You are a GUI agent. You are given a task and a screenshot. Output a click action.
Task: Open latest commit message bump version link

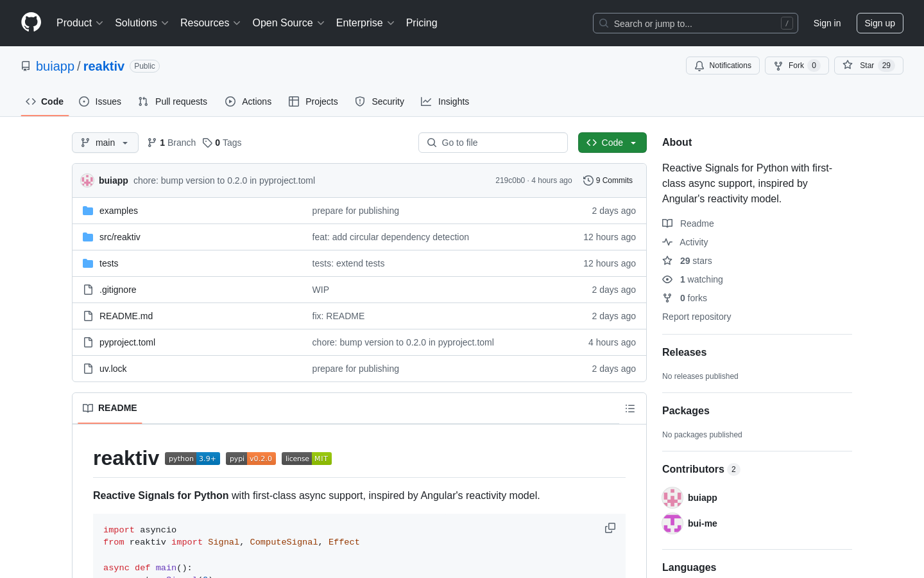pyautogui.click(x=224, y=180)
